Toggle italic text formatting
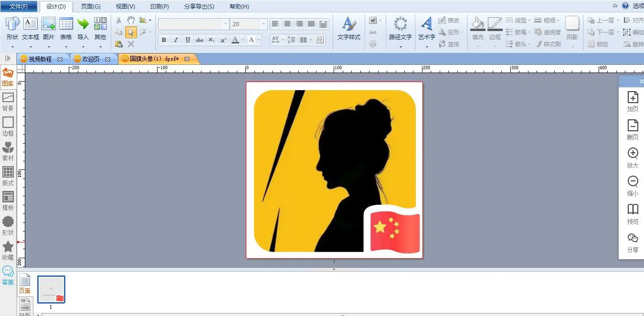Image resolution: width=644 pixels, height=316 pixels. [176, 40]
